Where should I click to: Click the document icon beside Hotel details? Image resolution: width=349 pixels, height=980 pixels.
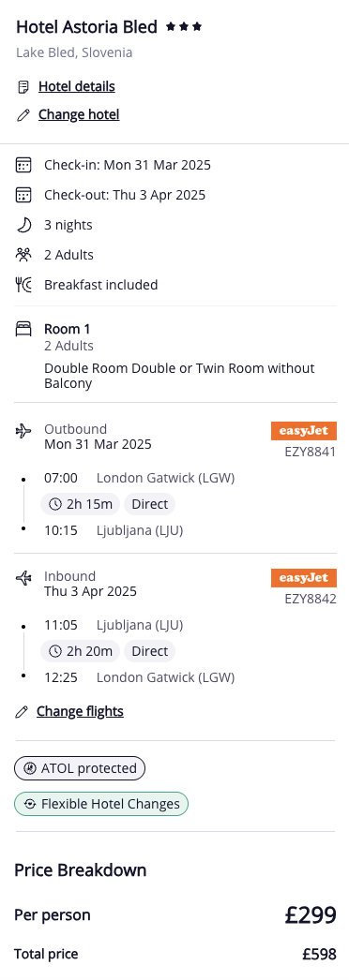[x=23, y=87]
